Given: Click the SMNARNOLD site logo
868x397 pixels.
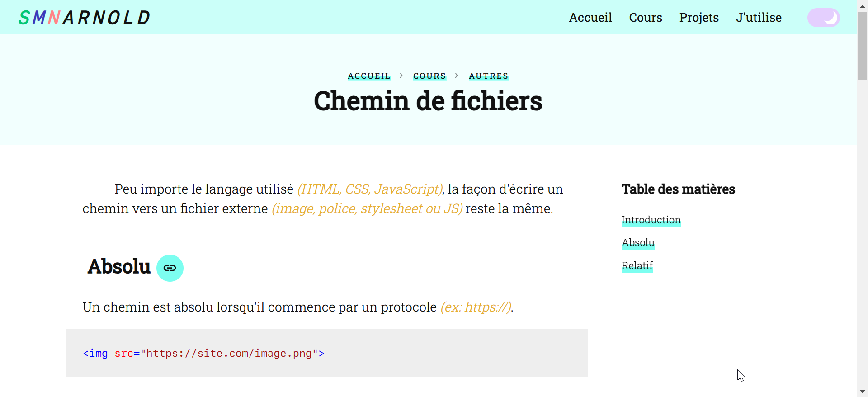Looking at the screenshot, I should [x=84, y=18].
